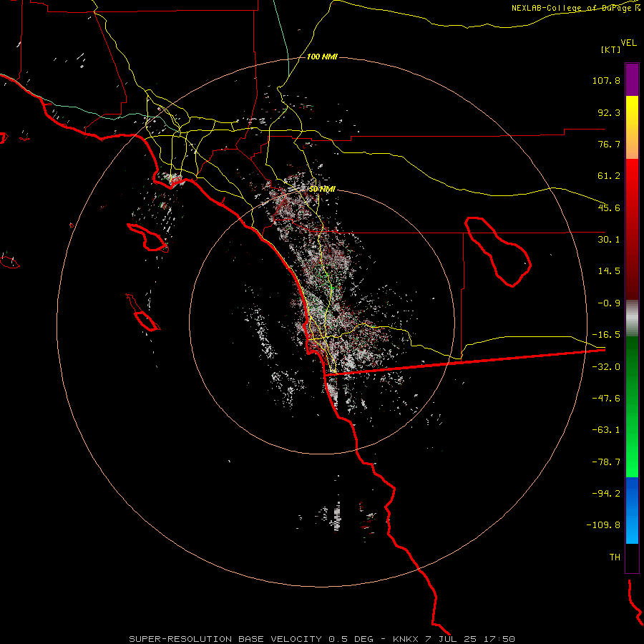Select the -94.2 legend value
Viewport: 644px width, 644px height.
point(606,493)
